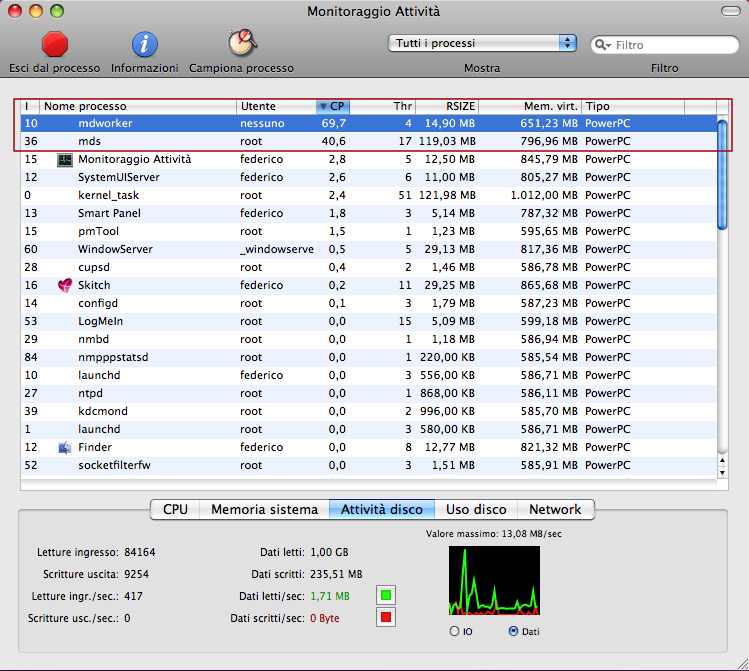Select the WindowServer process row

369,249
